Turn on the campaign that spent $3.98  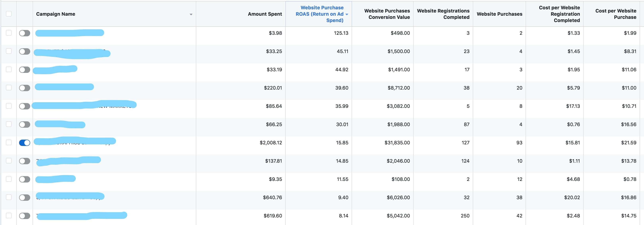coord(24,33)
